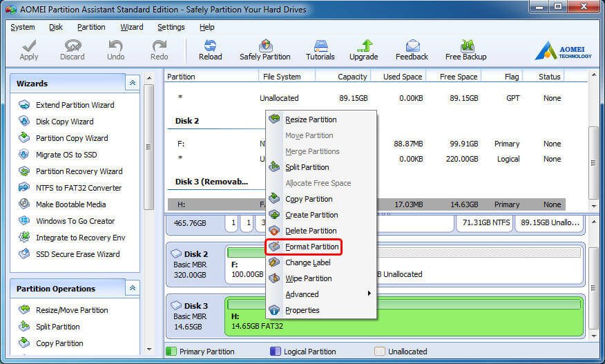The height and width of the screenshot is (364, 605).
Task: Launch Disk Copy Wizard
Action: pos(56,122)
